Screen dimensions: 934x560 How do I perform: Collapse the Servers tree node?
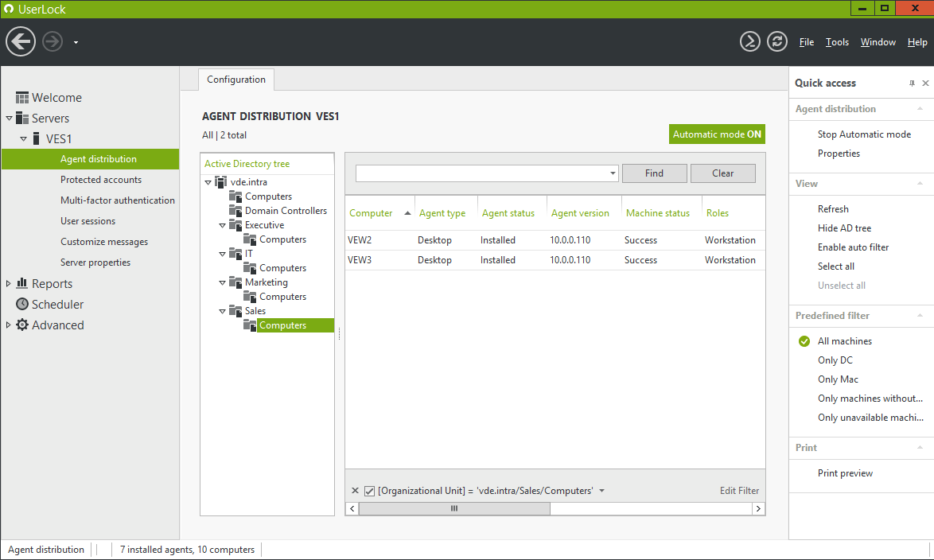(9, 118)
